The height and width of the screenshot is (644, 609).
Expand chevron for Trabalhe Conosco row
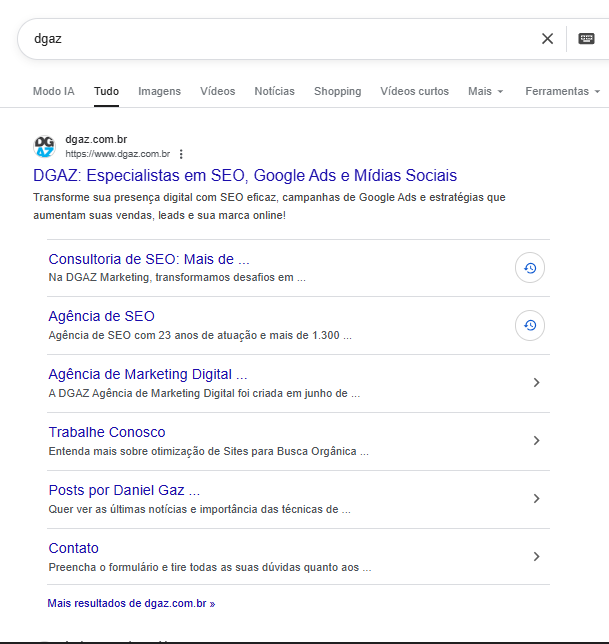536,441
